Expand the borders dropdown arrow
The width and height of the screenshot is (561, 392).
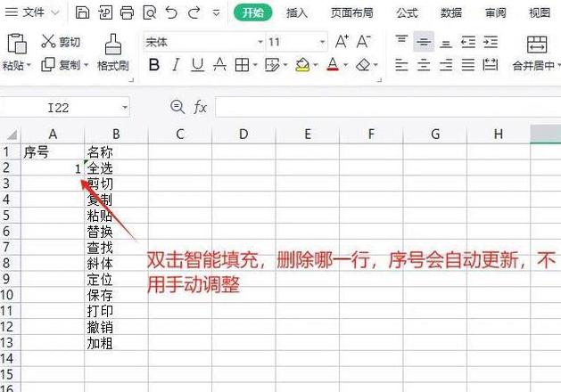click(x=255, y=65)
